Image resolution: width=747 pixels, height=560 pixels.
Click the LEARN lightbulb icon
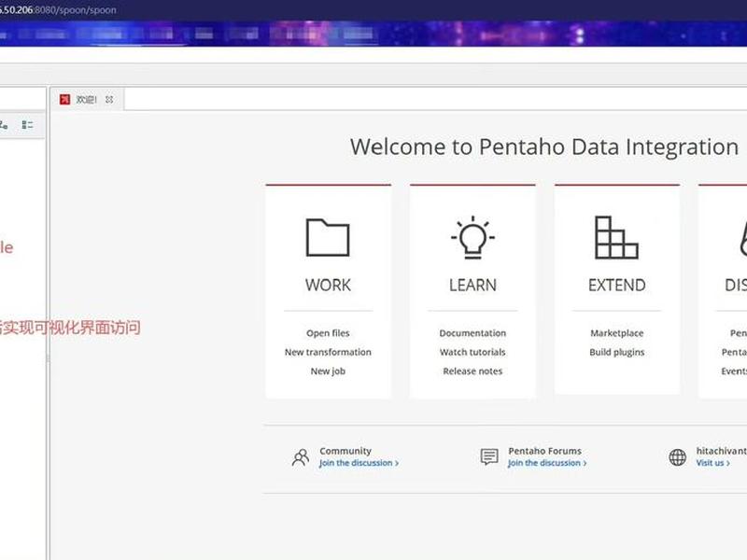[x=472, y=237]
